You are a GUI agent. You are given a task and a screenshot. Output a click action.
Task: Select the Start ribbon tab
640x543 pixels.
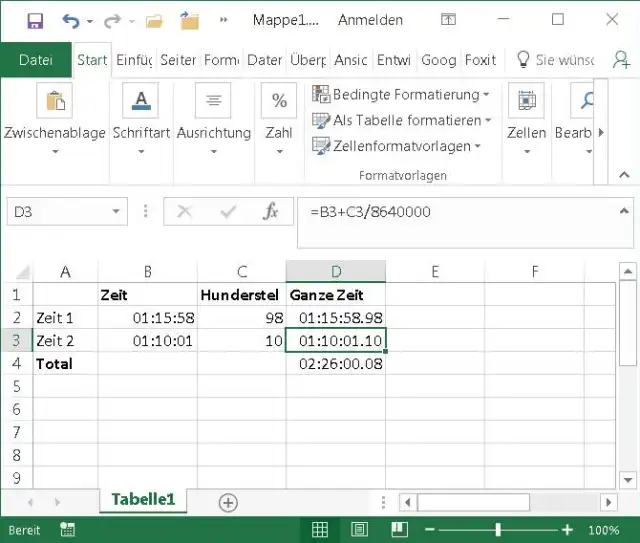click(92, 60)
